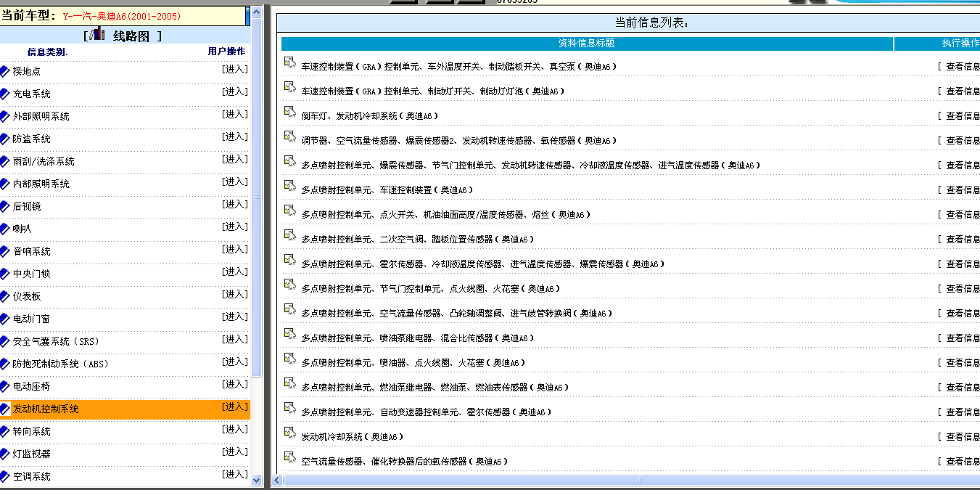The width and height of the screenshot is (980, 490).
Task: Click the book icon next to 后视镜
Action: click(5, 206)
